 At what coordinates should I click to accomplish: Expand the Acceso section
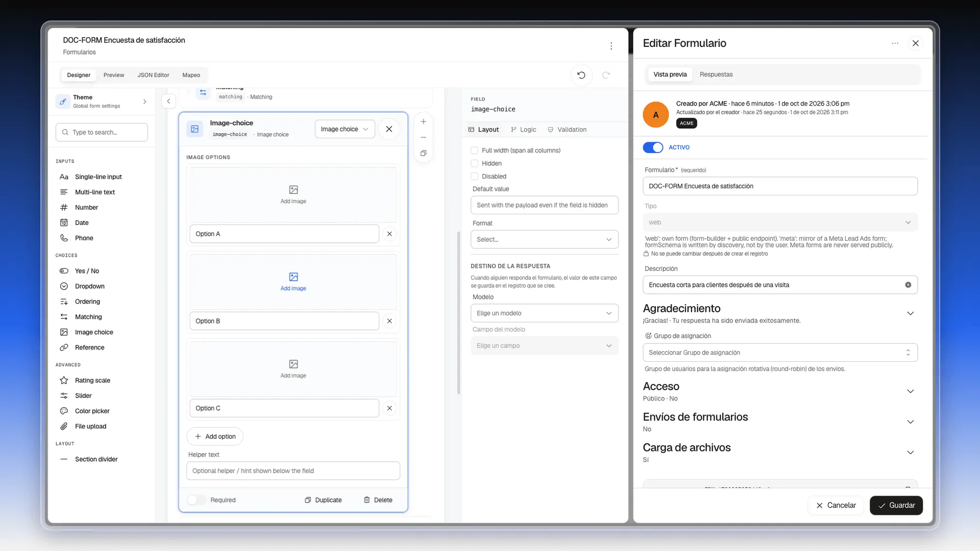(910, 391)
